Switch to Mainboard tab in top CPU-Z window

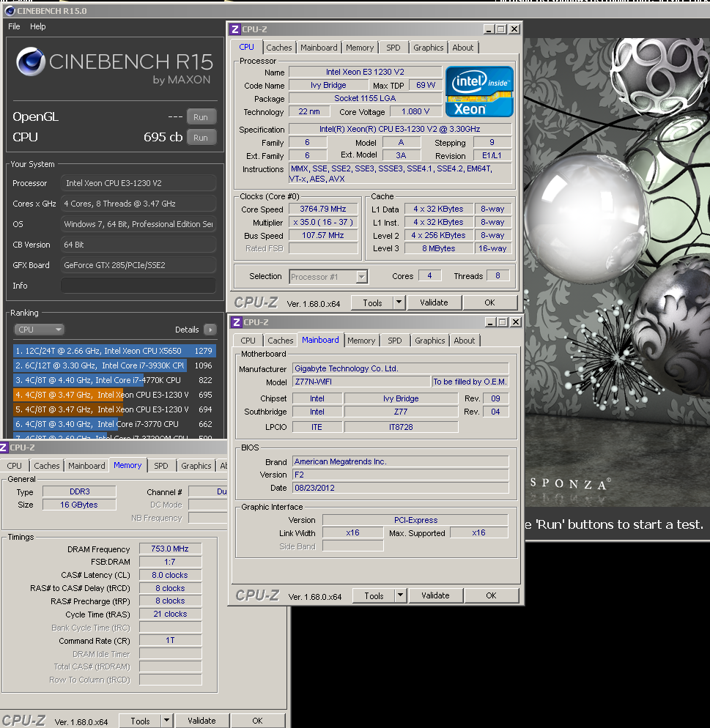319,48
